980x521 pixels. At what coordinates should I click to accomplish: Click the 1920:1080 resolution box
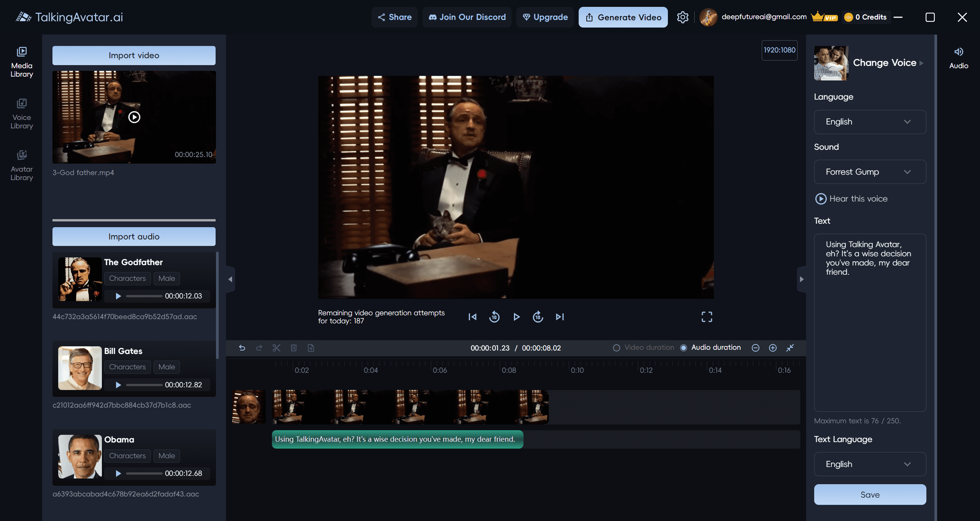(779, 50)
